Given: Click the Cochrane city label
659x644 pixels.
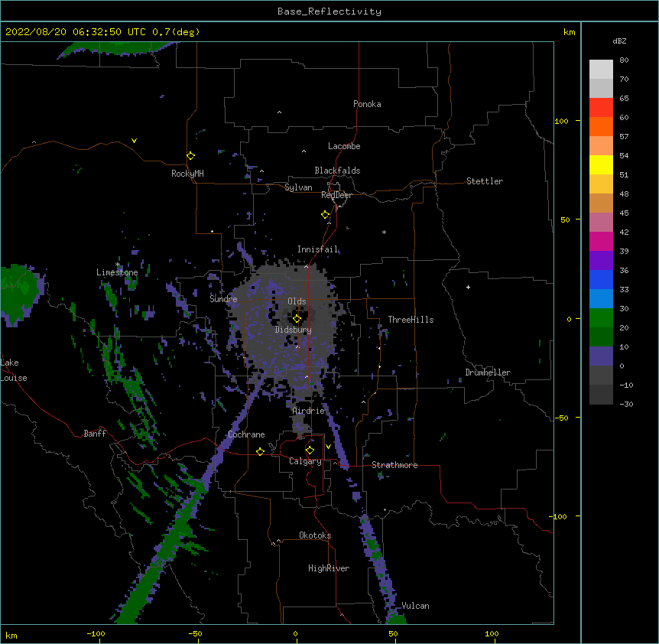Looking at the screenshot, I should point(246,434).
